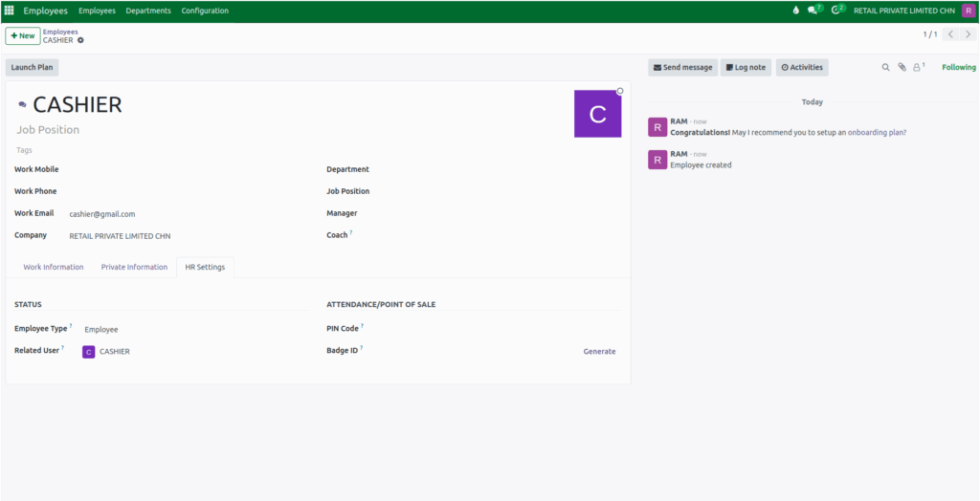Open the Activities button
Viewport: 980px width, 501px height.
[802, 68]
